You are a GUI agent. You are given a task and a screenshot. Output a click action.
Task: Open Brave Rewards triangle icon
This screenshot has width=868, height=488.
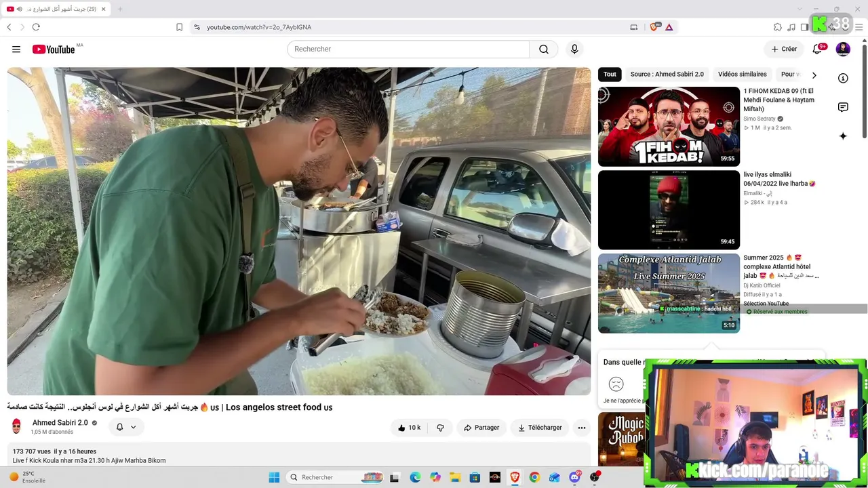pos(669,27)
